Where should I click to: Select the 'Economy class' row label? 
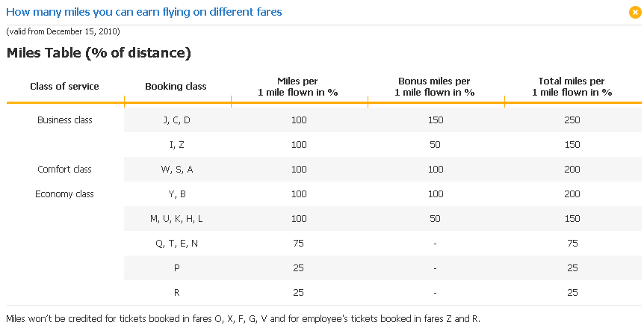click(x=64, y=194)
